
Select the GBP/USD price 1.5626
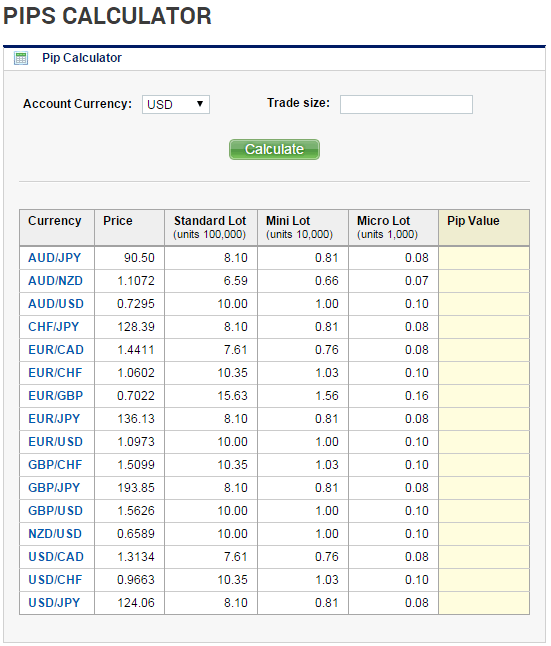(x=136, y=511)
